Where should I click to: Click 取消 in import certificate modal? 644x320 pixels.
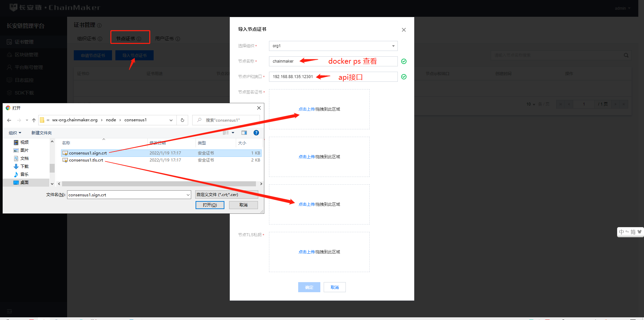click(x=335, y=287)
